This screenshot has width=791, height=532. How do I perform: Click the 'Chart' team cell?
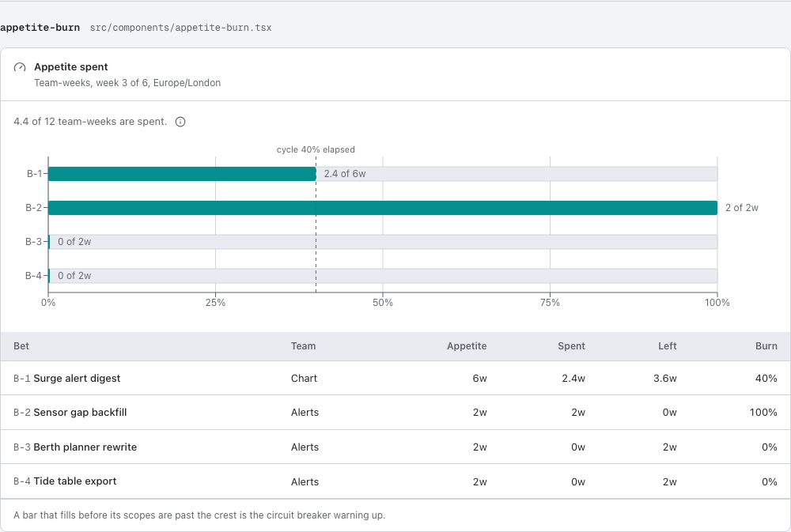(x=305, y=378)
